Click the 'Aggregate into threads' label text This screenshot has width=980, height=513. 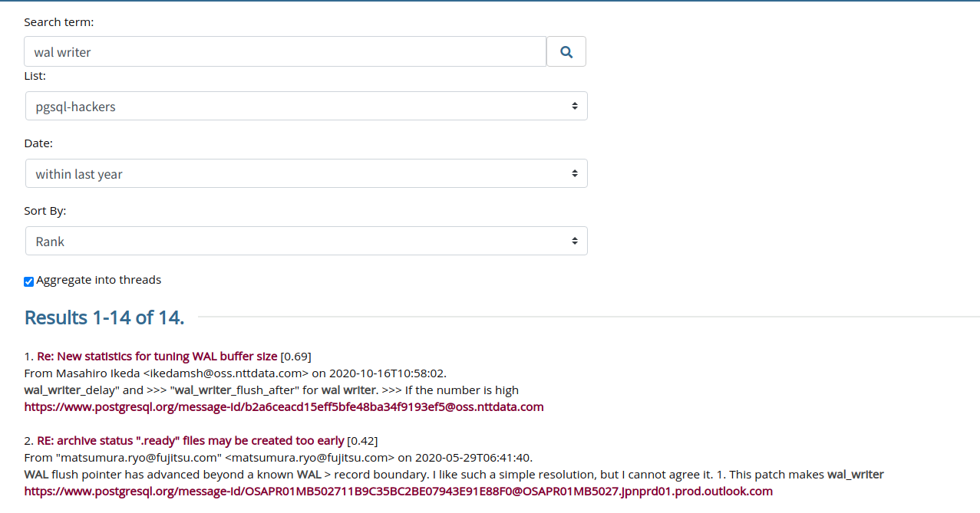click(98, 280)
